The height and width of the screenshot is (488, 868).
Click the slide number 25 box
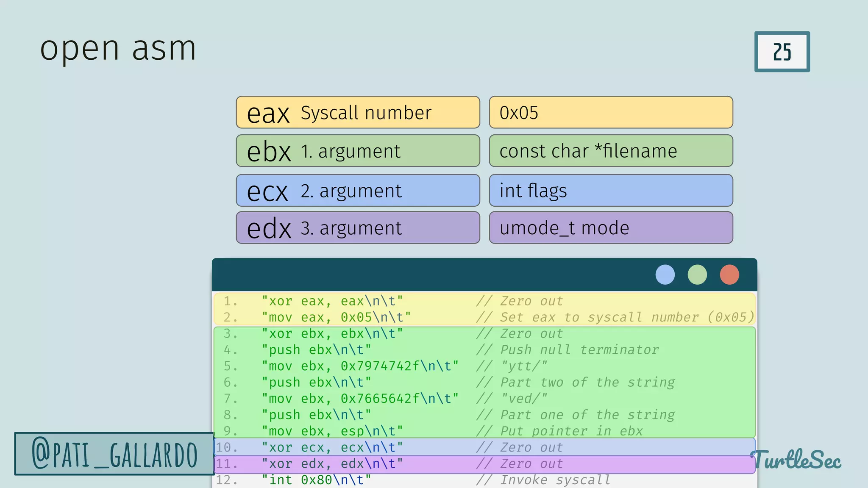(782, 52)
